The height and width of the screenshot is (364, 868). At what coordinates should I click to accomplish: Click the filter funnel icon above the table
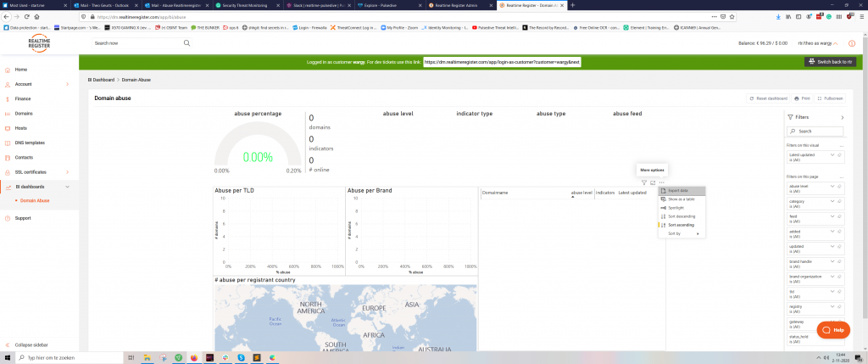(644, 182)
